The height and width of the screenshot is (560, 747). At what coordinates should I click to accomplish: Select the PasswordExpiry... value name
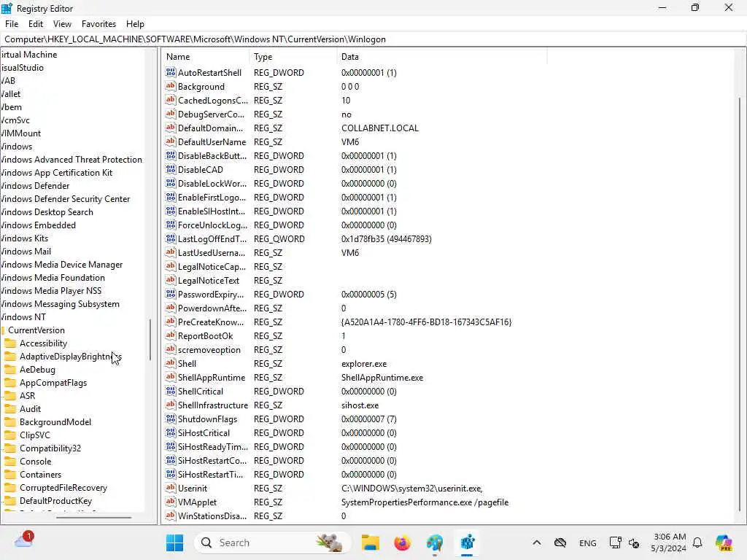pos(211,295)
